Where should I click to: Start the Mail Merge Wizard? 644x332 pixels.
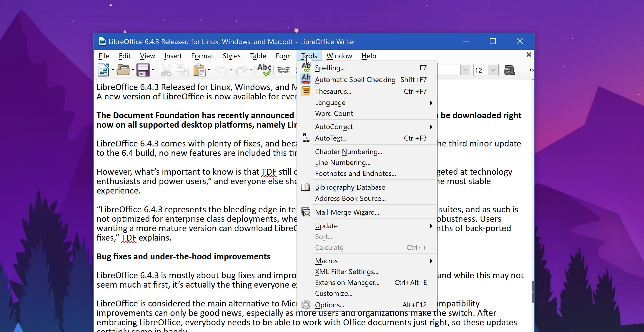click(x=347, y=212)
